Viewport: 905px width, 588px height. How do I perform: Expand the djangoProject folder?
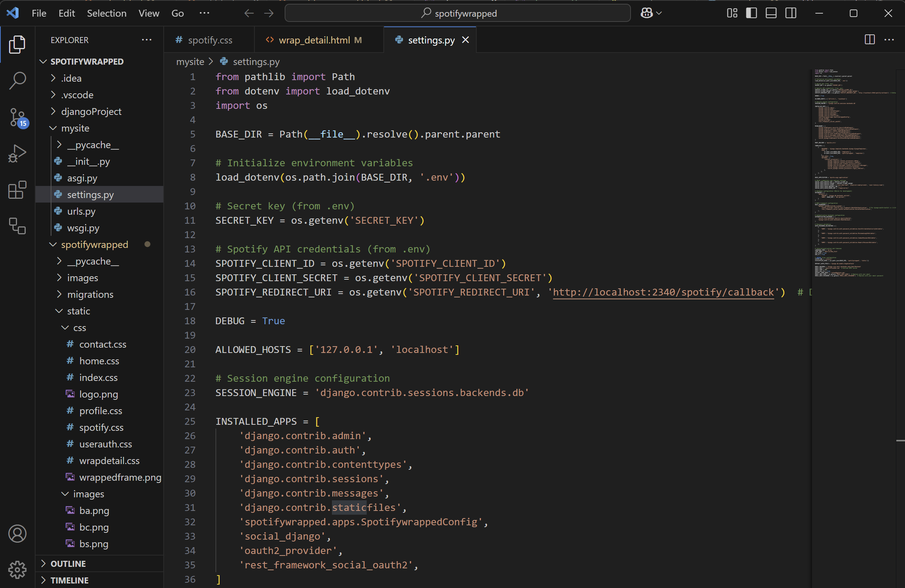point(91,111)
